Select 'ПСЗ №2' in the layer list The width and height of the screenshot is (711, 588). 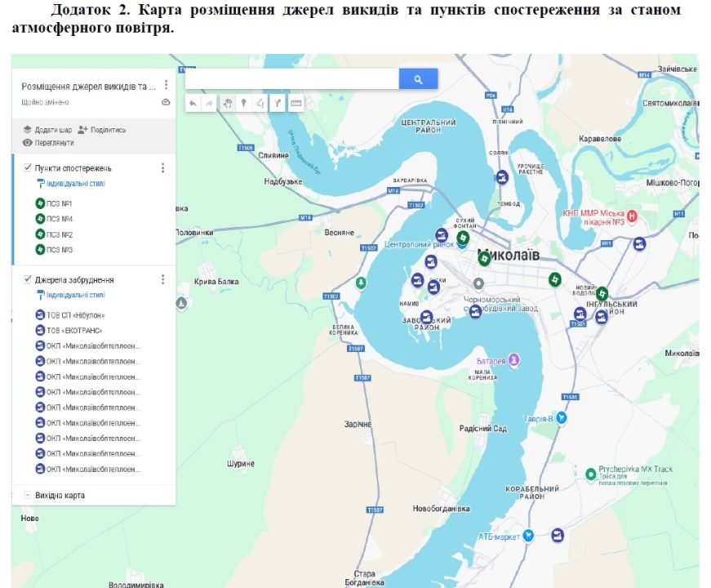54,234
